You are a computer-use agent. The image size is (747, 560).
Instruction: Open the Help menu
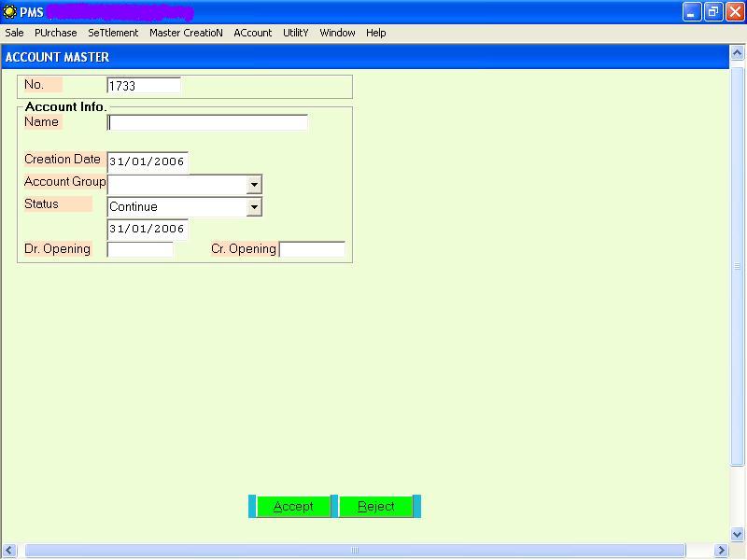point(376,33)
